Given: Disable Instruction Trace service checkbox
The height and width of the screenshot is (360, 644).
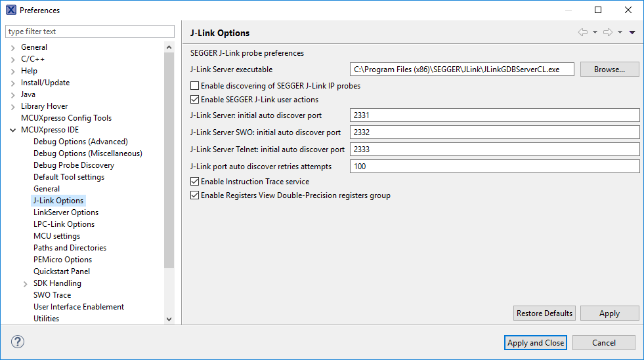Looking at the screenshot, I should click(x=194, y=182).
